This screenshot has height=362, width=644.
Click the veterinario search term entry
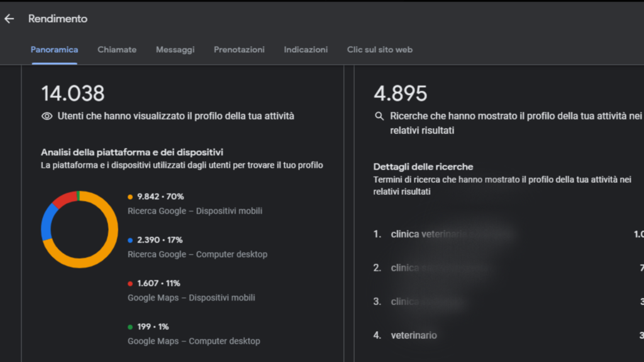tap(414, 335)
